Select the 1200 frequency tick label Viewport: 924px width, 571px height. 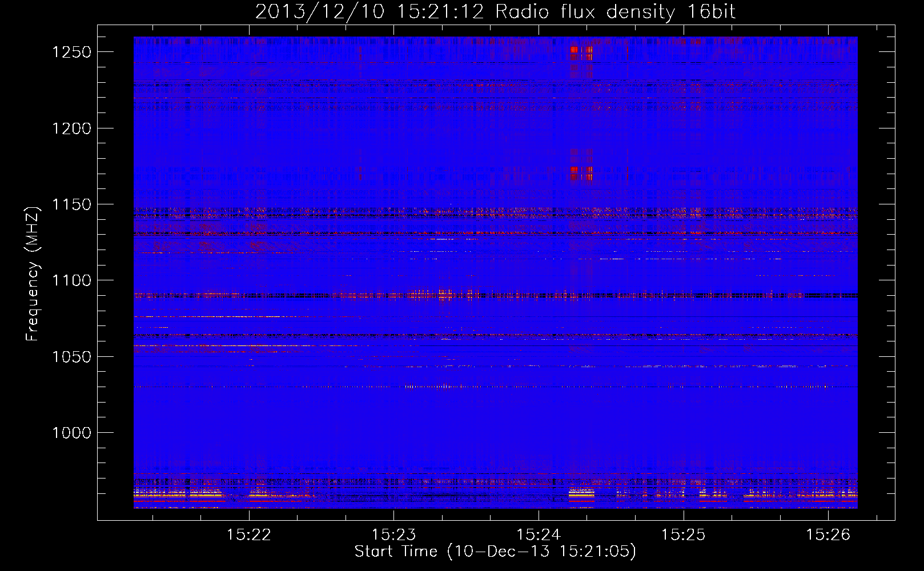click(x=71, y=128)
